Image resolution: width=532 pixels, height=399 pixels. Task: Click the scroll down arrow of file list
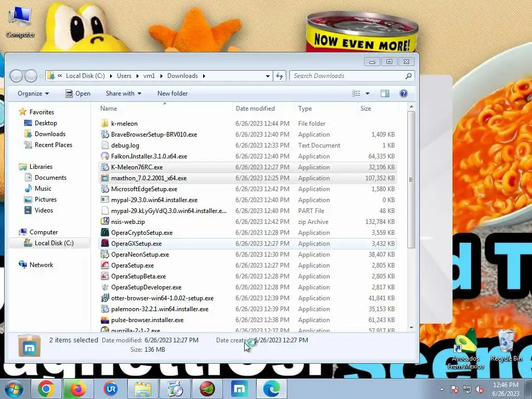(x=411, y=327)
